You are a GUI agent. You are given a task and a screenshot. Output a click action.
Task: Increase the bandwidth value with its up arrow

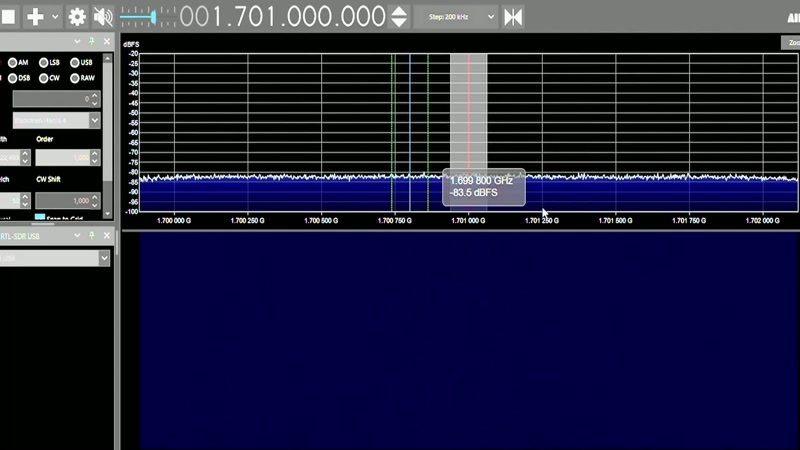(25, 154)
